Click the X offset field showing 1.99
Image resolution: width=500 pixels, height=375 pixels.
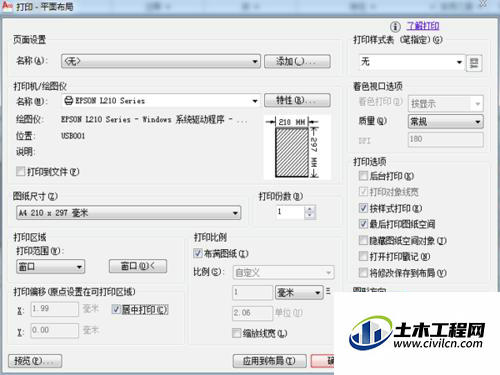[x=55, y=309]
